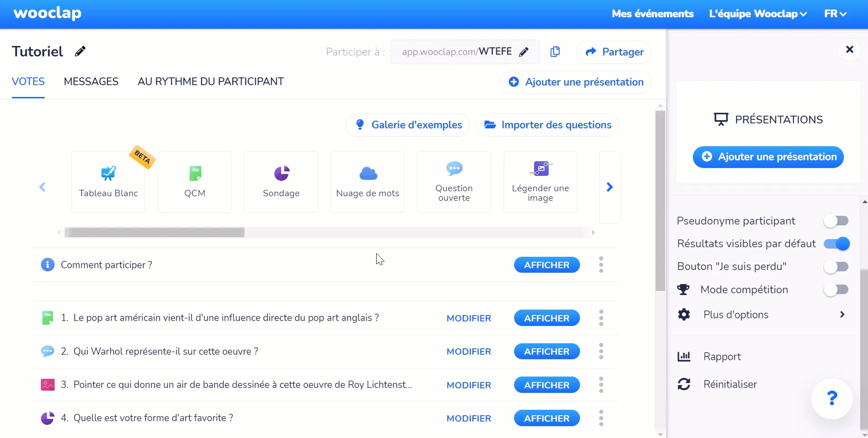Click the Réinitialiser reset option
This screenshot has width=868, height=438.
click(x=730, y=384)
